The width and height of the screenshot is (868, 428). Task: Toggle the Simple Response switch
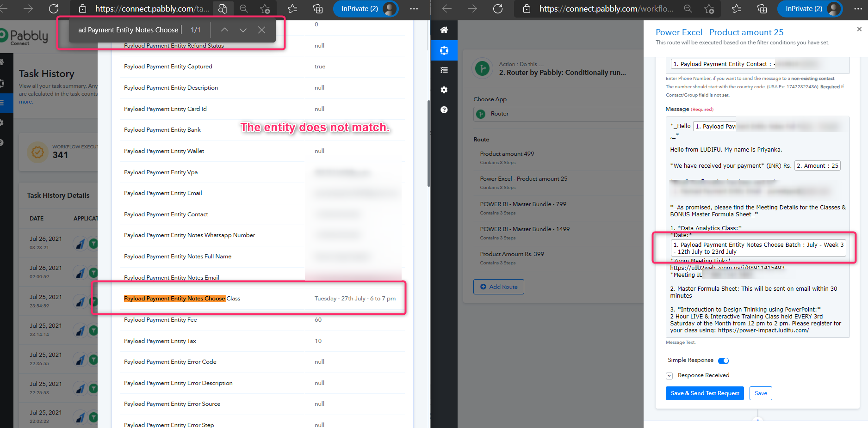723,361
